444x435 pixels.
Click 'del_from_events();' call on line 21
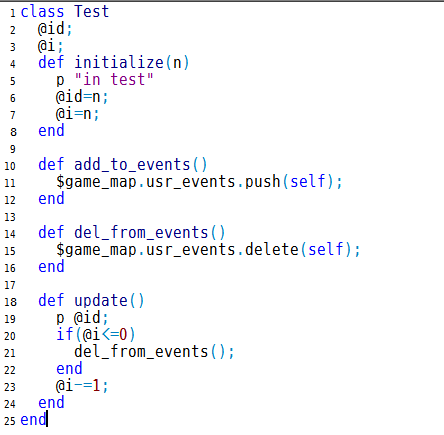point(154,351)
